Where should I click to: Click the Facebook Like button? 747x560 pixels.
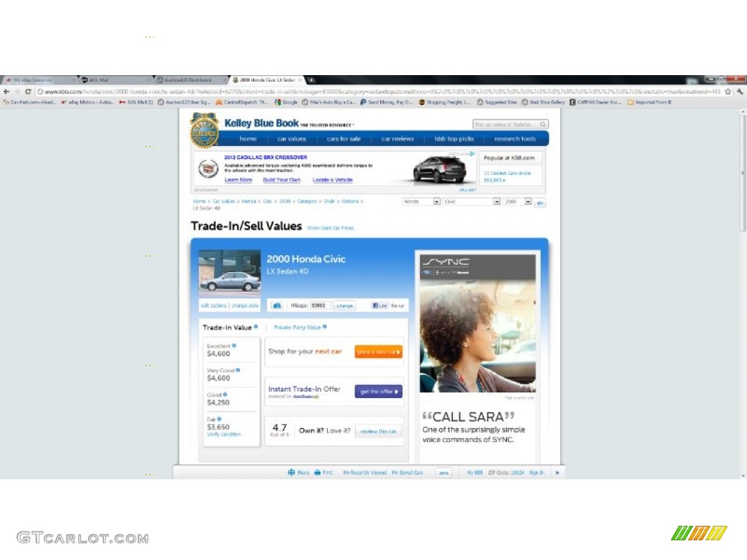379,306
